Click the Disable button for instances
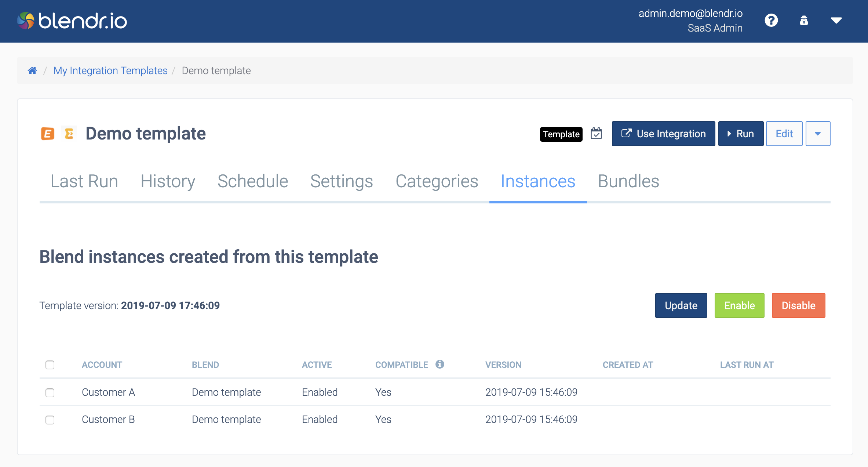This screenshot has width=868, height=467. 799,305
